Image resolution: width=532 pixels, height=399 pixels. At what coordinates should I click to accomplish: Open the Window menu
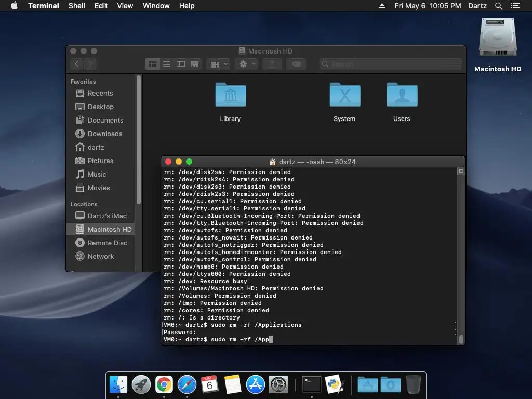156,6
